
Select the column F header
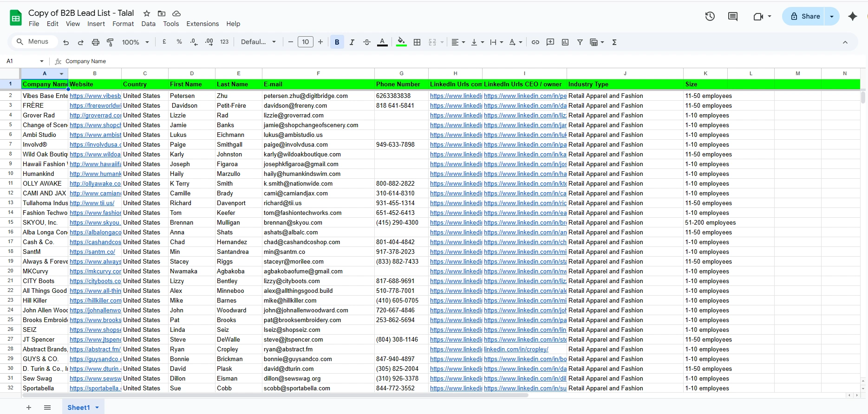318,73
